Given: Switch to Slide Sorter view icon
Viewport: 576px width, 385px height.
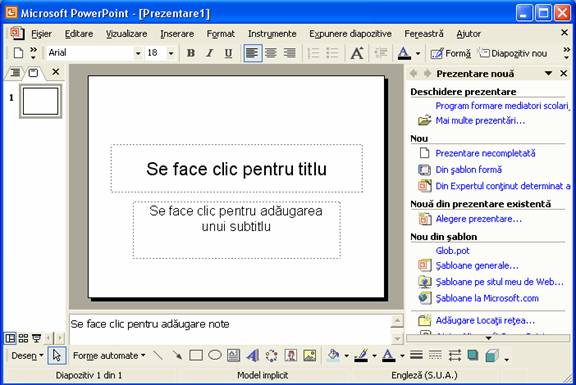Looking at the screenshot, I should 23,338.
